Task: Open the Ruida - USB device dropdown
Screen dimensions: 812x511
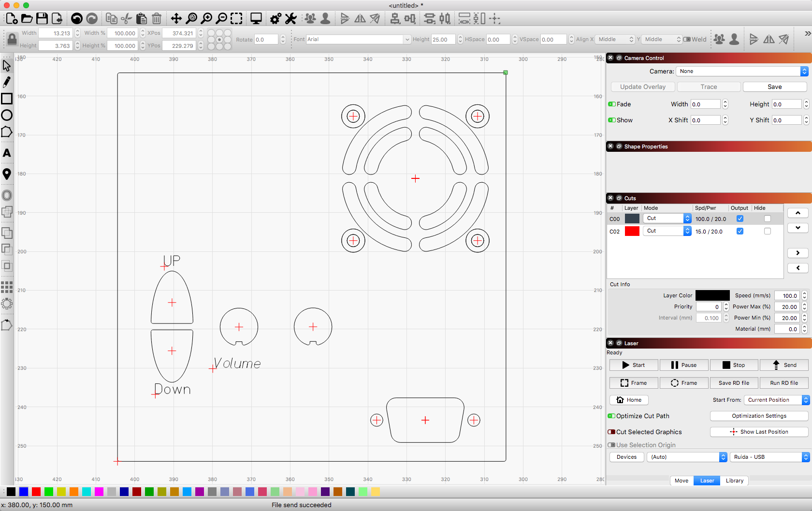Action: [x=769, y=457]
